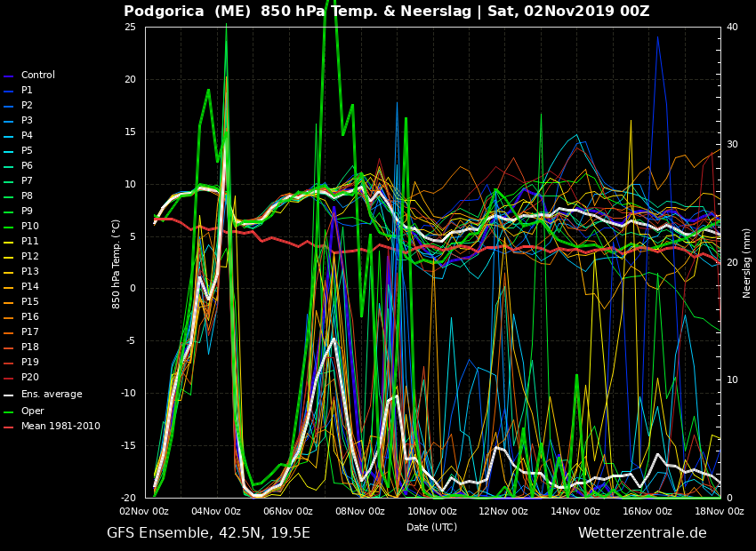
Task: Click the P1 legend label
Action: coord(27,90)
